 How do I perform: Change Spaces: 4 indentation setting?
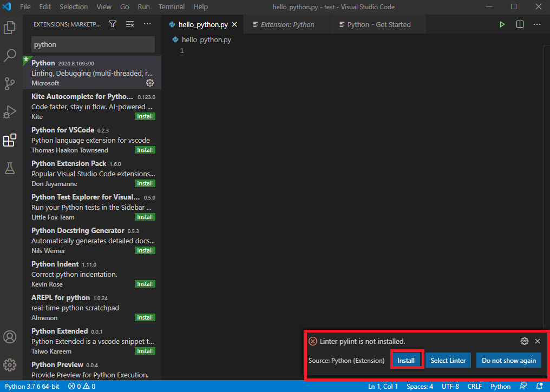click(x=420, y=387)
